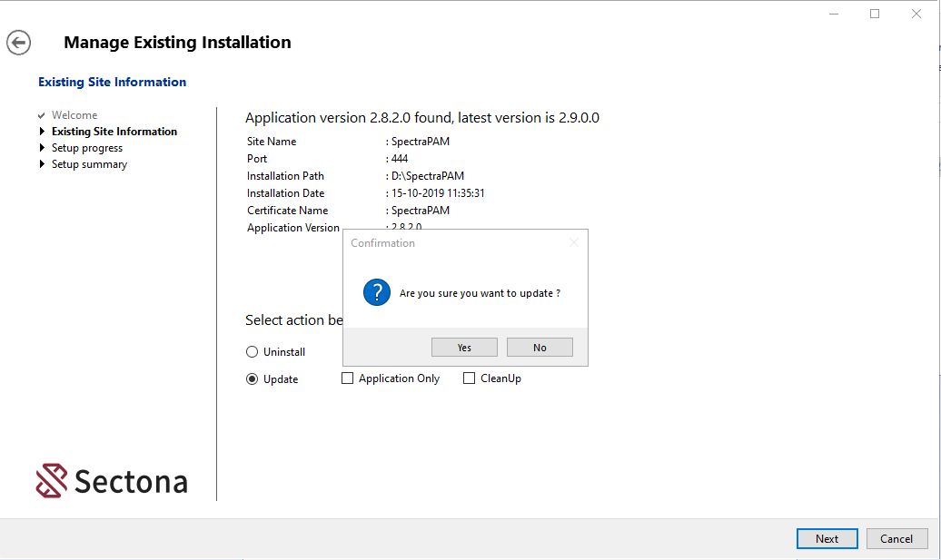Close the Confirmation dialog with X
The height and width of the screenshot is (560, 941).
(x=573, y=243)
